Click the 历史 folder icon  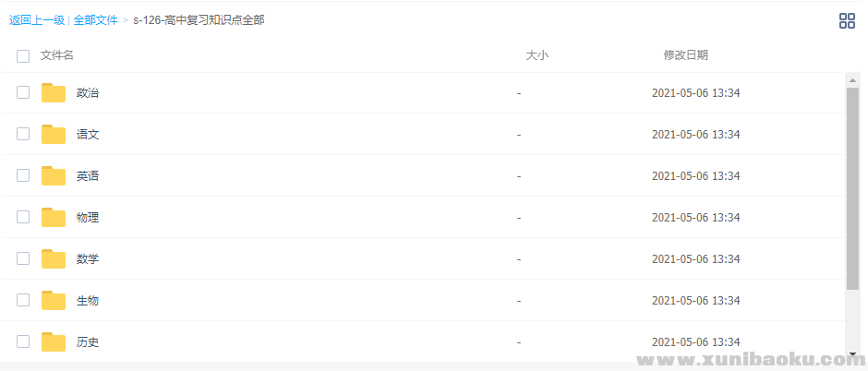(54, 341)
